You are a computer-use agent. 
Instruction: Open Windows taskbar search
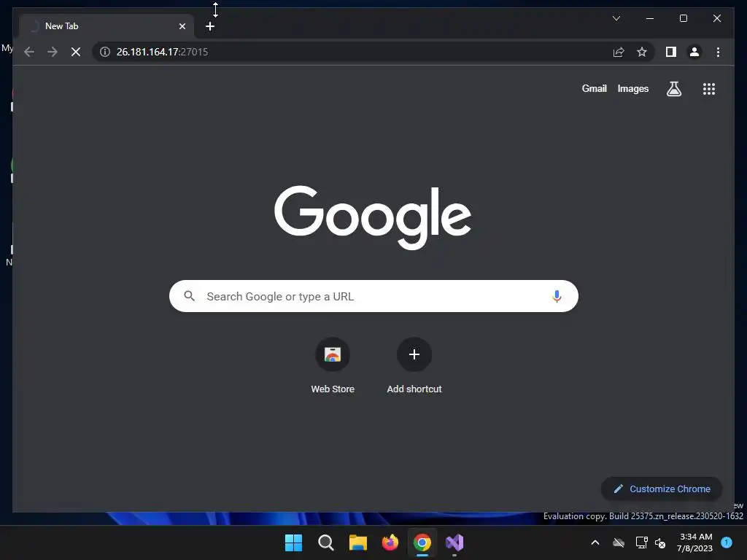pos(326,542)
